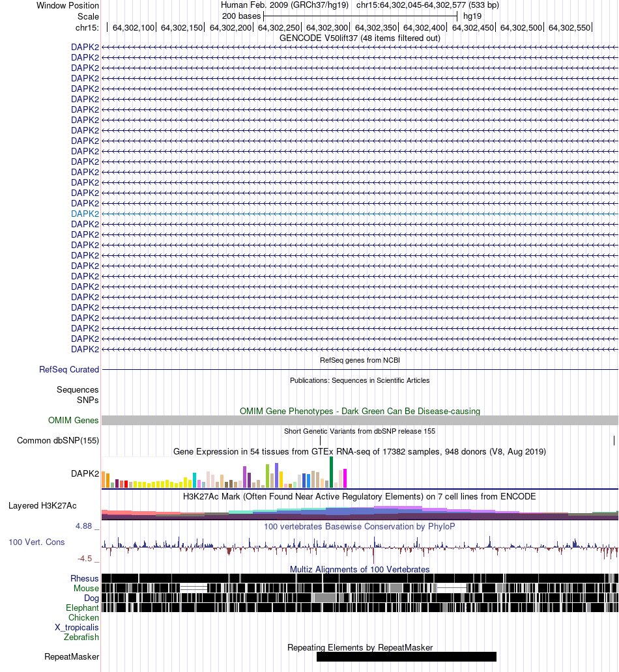Image resolution: width=619 pixels, height=672 pixels.
Task: Click the chr15:64,302,045-64,302,577 (533 bp) position text
Action: point(427,5)
